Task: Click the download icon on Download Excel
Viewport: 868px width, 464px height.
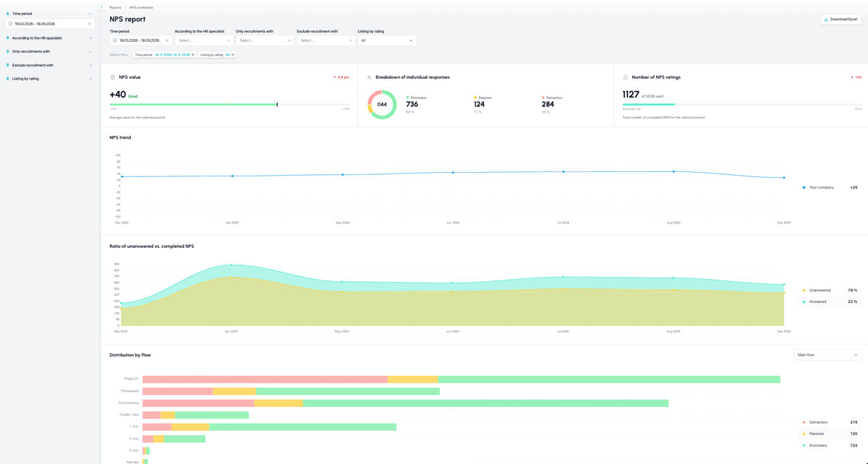Action: pos(826,20)
